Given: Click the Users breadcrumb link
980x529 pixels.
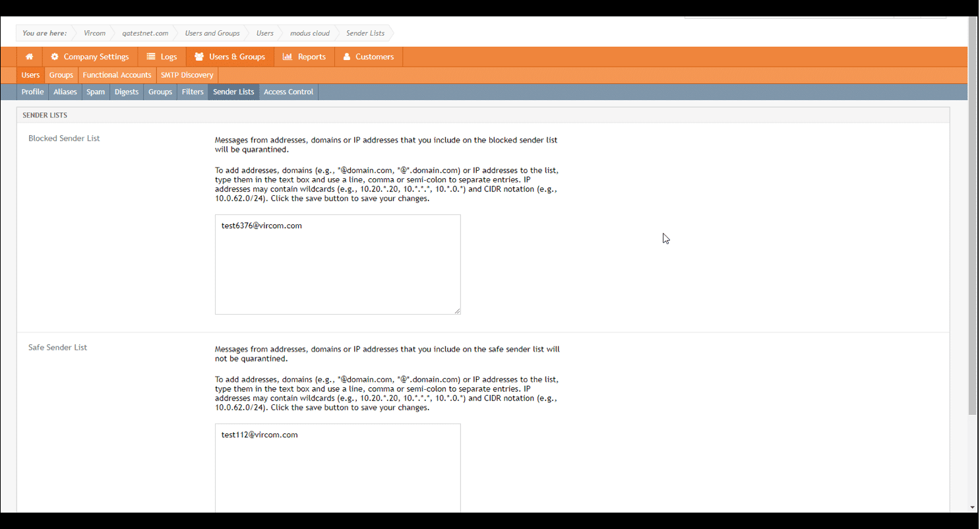Looking at the screenshot, I should [x=265, y=33].
